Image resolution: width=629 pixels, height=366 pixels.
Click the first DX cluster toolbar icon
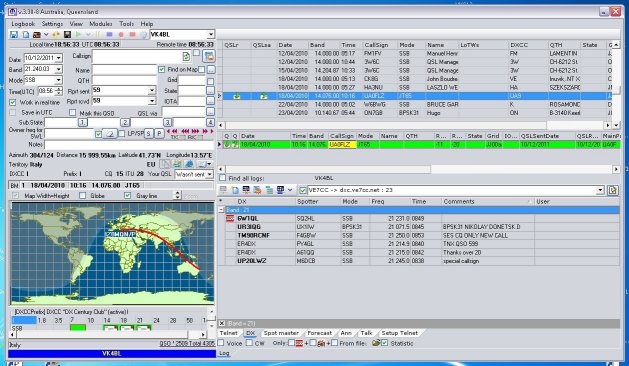tap(223, 190)
